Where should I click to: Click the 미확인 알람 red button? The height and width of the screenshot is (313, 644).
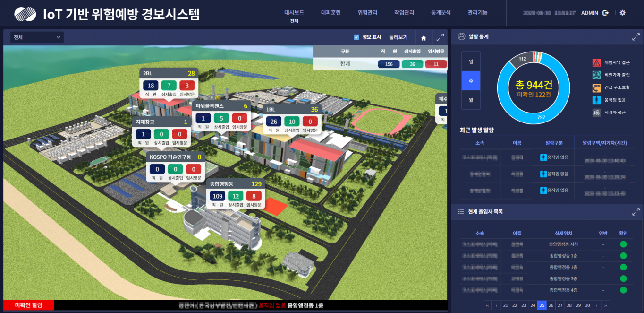point(28,305)
